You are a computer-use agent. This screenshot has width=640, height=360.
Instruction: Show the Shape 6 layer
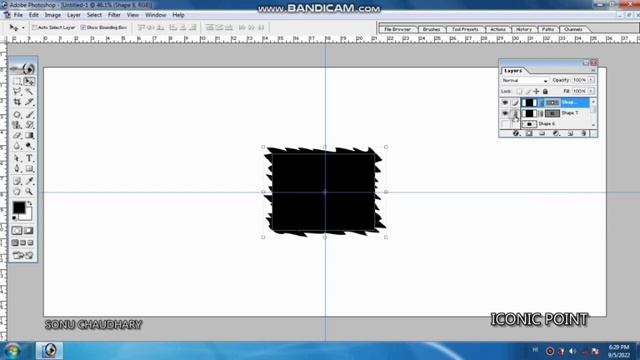pos(505,124)
